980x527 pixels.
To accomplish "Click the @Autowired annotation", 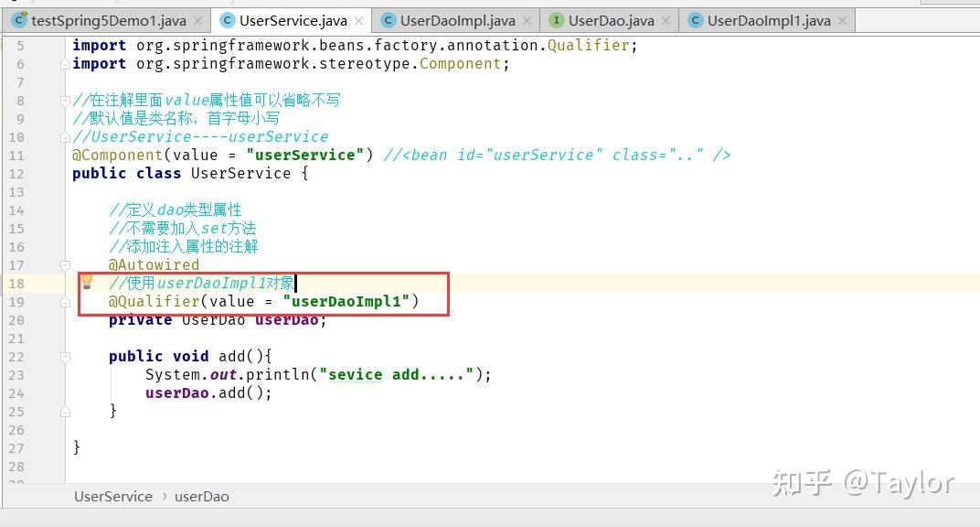I will pos(154,264).
